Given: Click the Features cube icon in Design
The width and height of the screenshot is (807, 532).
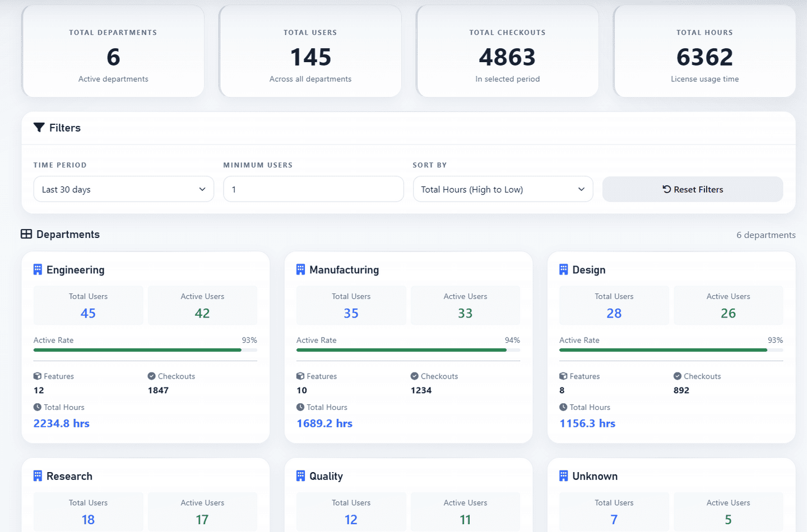Looking at the screenshot, I should pos(563,376).
